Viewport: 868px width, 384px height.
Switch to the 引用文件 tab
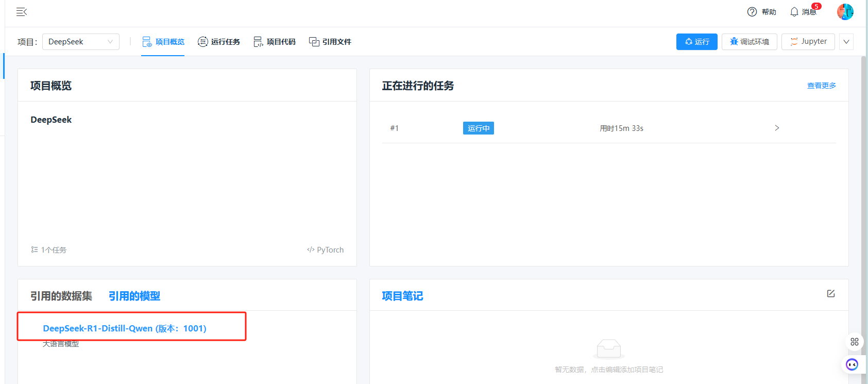330,42
